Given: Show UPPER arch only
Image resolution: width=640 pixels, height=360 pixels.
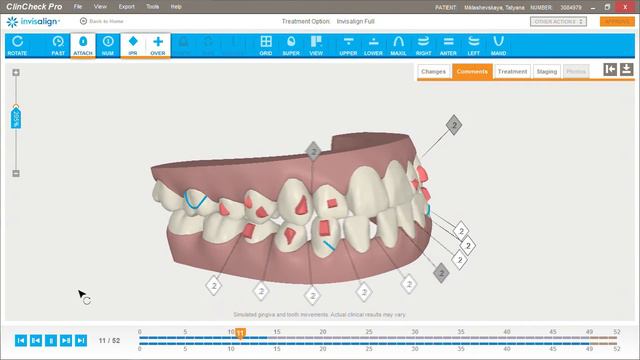Looking at the screenshot, I should click(x=348, y=45).
